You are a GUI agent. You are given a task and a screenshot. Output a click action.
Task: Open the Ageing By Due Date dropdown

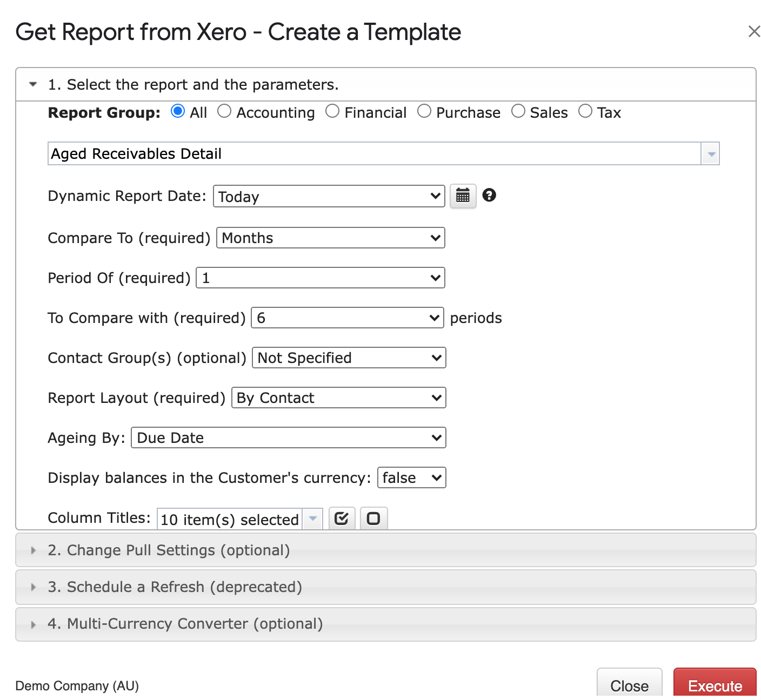tap(289, 437)
